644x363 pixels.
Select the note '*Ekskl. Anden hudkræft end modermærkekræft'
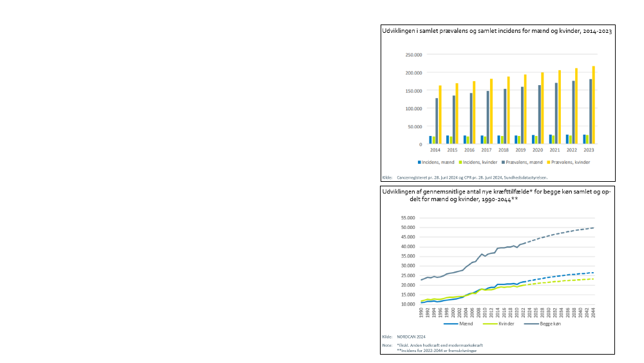click(x=439, y=346)
